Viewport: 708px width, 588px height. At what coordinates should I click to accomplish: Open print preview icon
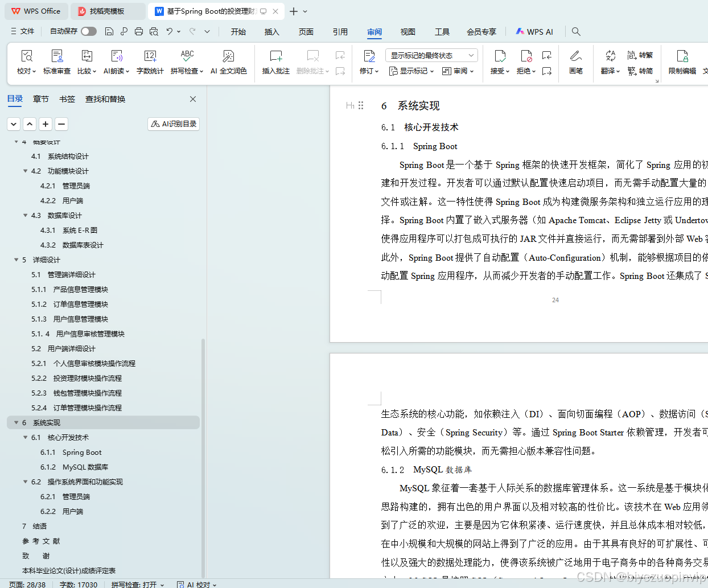tap(154, 31)
